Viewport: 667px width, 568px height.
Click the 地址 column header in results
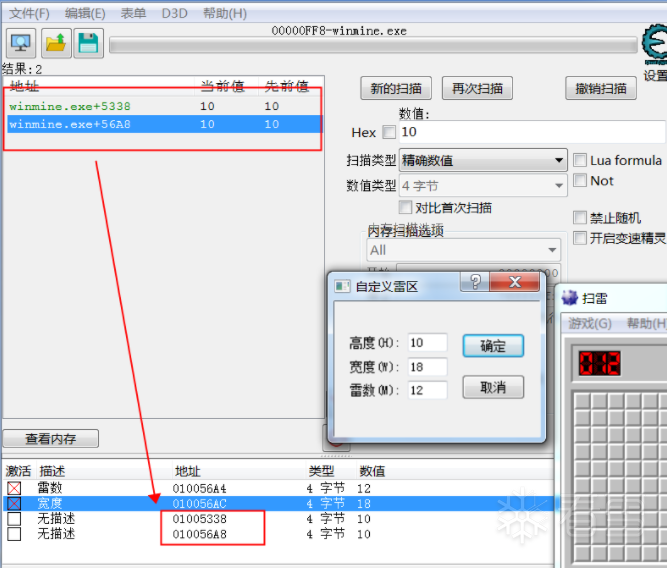25,86
